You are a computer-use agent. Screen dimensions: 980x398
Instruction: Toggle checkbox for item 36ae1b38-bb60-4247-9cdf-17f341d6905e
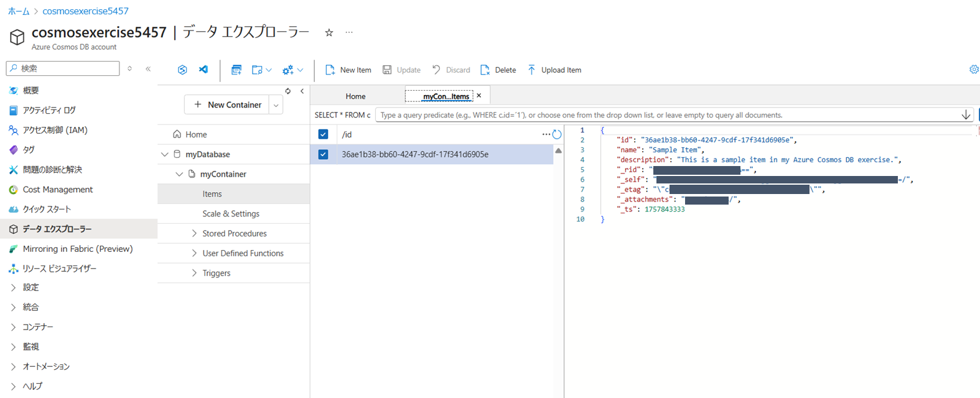(323, 154)
